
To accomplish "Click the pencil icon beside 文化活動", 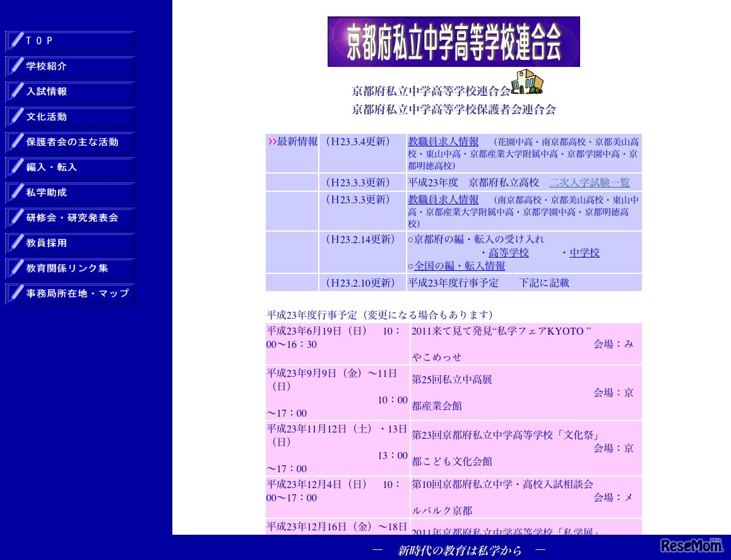I will coord(16,116).
